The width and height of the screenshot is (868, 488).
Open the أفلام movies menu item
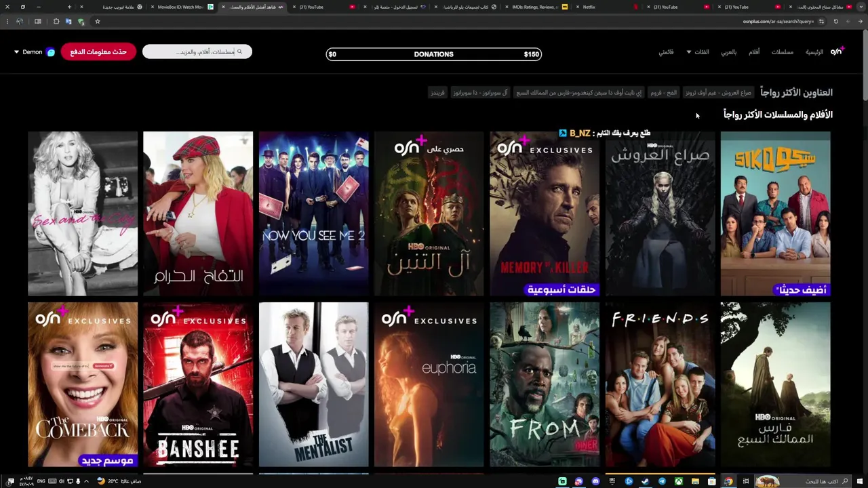tap(754, 52)
